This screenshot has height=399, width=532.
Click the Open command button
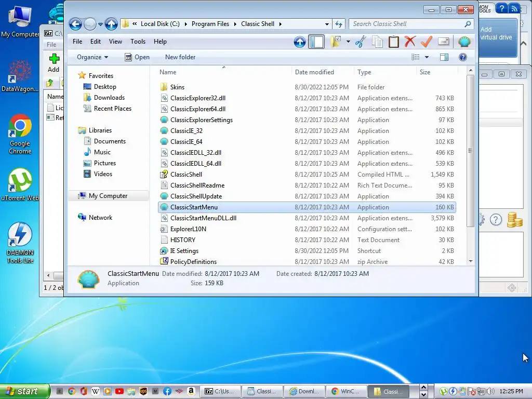pos(137,57)
